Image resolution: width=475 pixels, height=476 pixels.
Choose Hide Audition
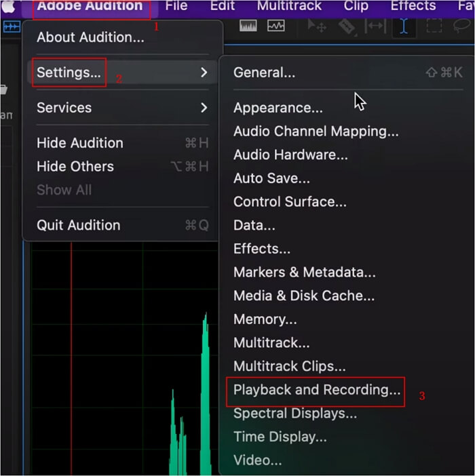pos(123,143)
